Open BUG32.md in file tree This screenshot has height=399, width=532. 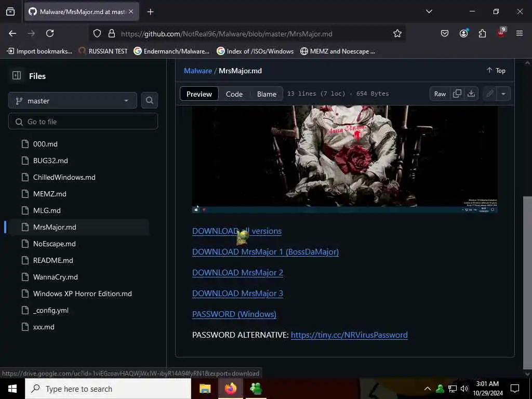50,161
